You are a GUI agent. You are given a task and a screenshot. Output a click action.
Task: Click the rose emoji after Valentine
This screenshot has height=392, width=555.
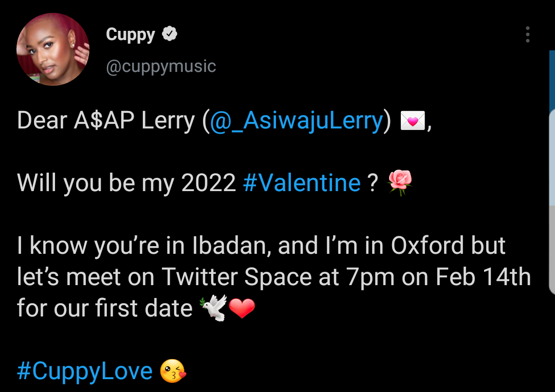click(x=400, y=183)
